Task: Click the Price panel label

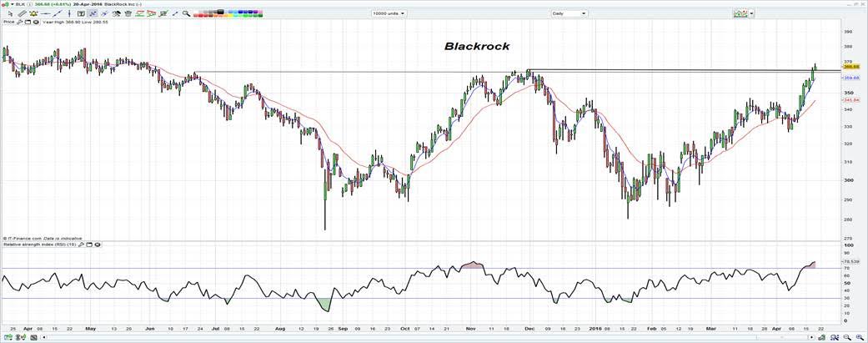Action: coord(9,22)
